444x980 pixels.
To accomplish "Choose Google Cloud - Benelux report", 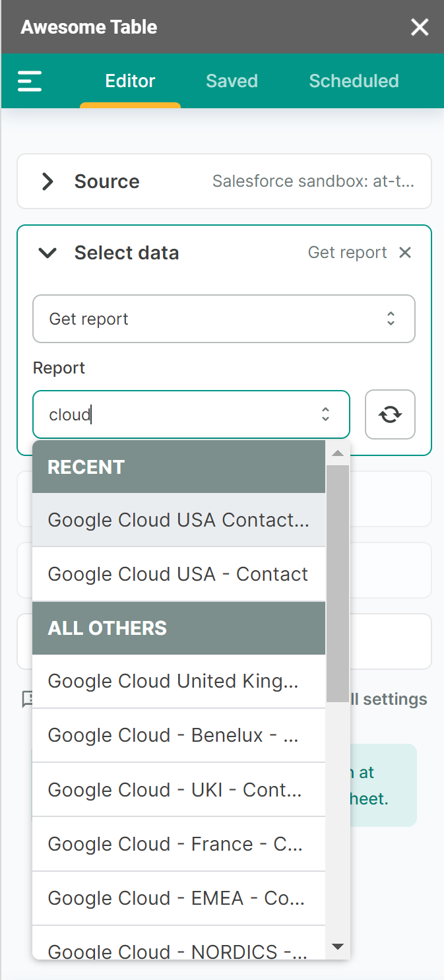I will [x=179, y=735].
